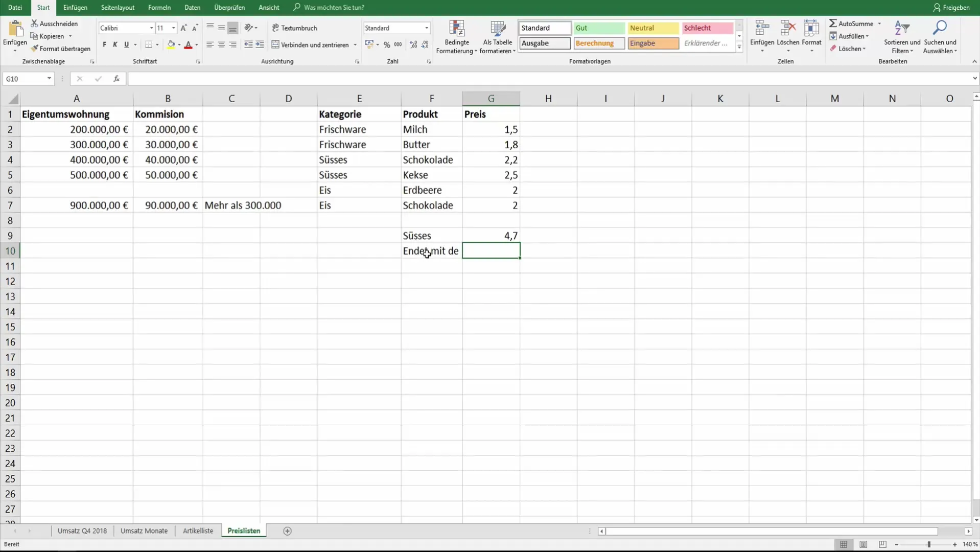Viewport: 980px width, 552px height.
Task: Apply the red font color
Action: 188,45
